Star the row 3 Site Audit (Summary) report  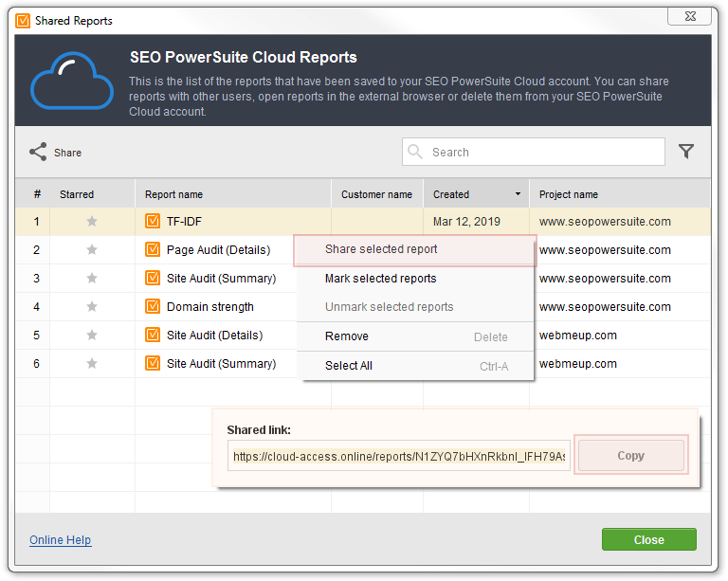tap(92, 278)
